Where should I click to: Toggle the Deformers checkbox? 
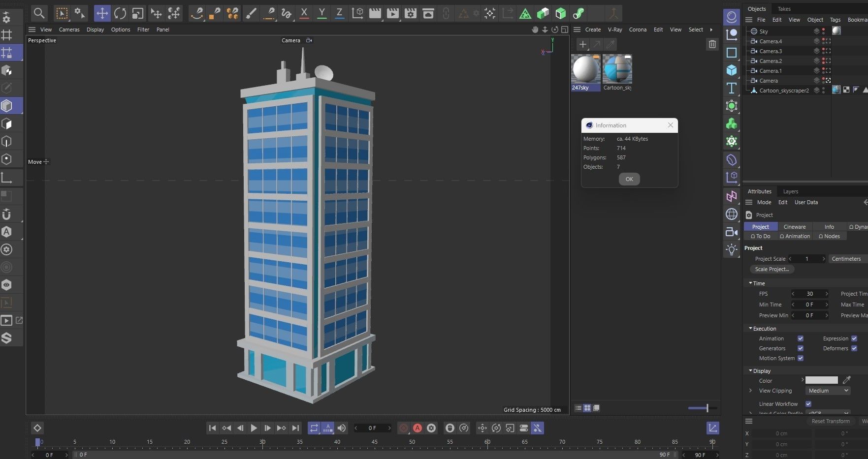click(854, 348)
